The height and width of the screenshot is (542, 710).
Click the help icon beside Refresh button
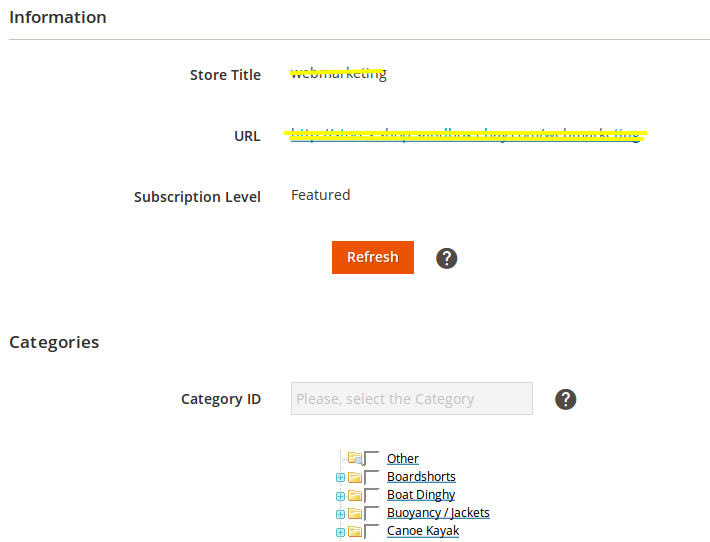pos(447,258)
